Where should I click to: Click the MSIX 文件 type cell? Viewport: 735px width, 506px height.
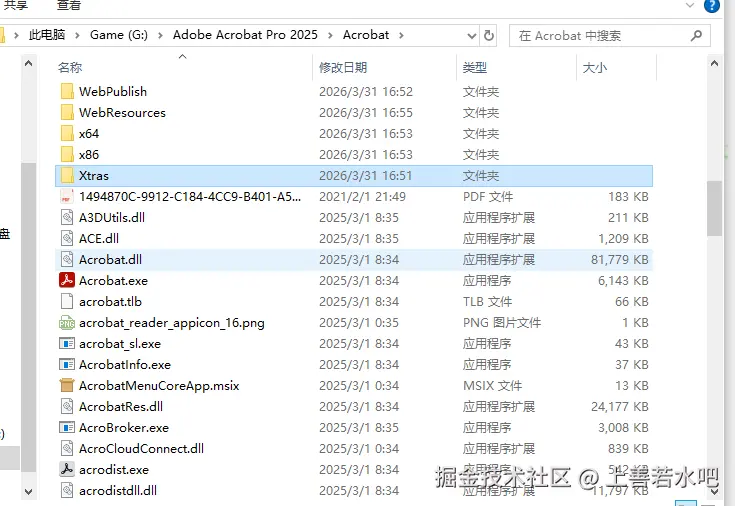[x=492, y=386]
